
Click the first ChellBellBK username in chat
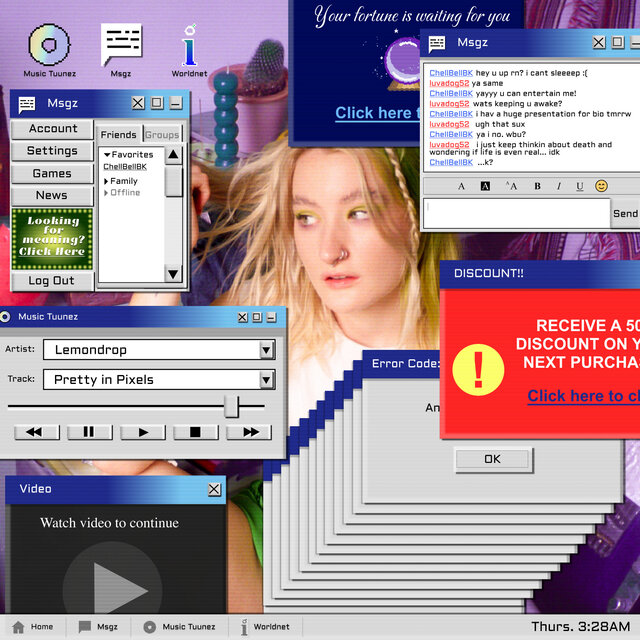(451, 73)
